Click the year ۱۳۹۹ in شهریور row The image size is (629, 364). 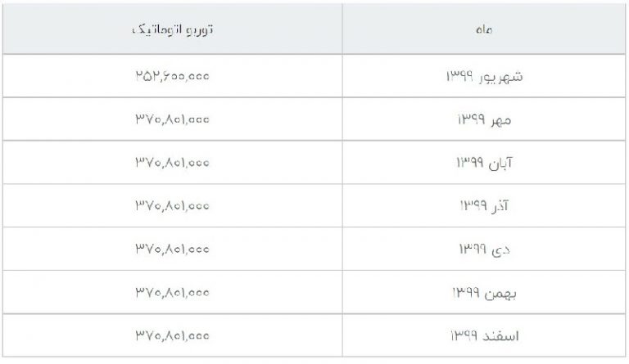click(x=459, y=76)
